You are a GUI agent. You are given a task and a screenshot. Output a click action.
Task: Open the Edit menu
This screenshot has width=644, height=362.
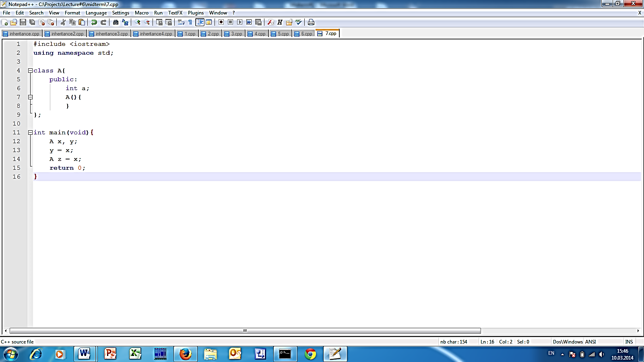pyautogui.click(x=20, y=13)
